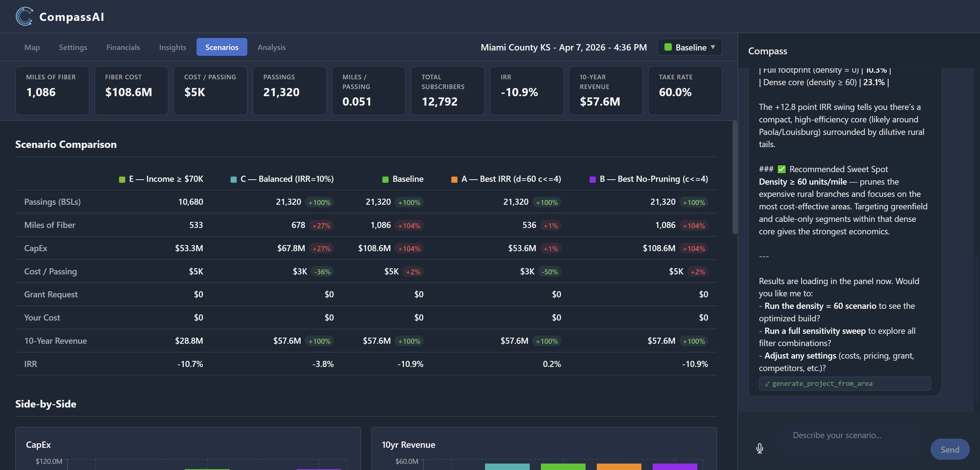Viewport: 980px width, 470px height.
Task: Click the Your Cost row label
Action: click(x=42, y=317)
